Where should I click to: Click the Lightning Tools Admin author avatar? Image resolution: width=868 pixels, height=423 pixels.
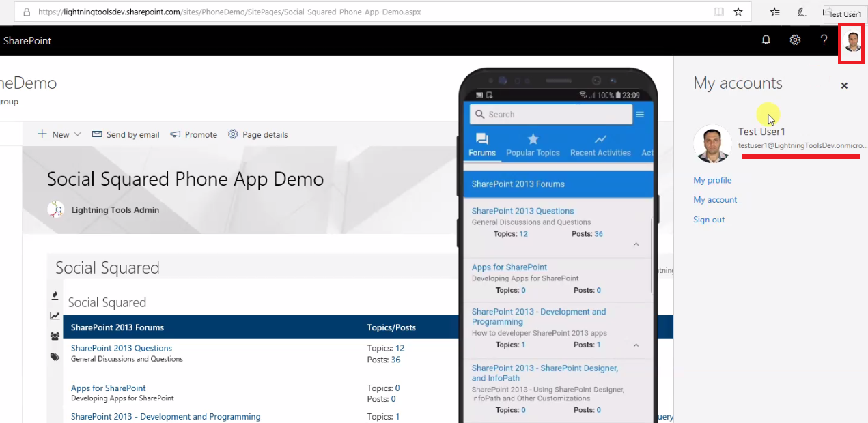(x=56, y=209)
